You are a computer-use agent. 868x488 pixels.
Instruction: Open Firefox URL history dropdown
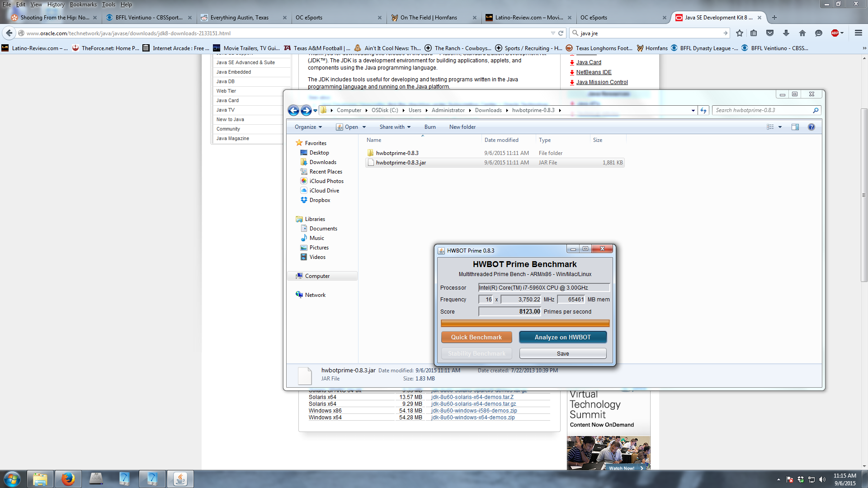coord(552,33)
